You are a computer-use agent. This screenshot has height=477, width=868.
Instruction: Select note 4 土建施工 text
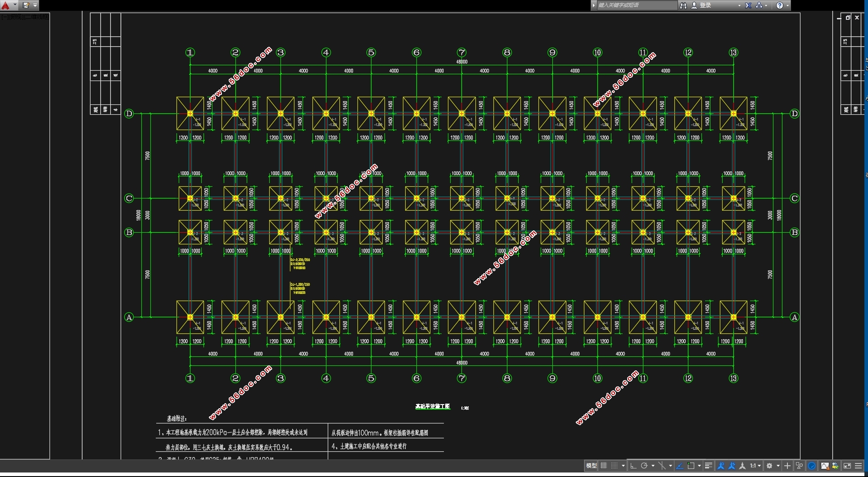369,446
